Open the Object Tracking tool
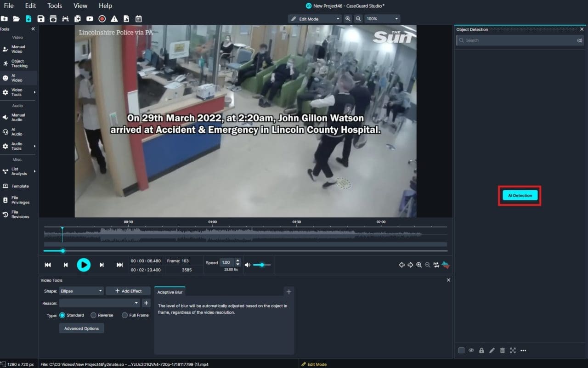Screen dimensions: 588x368 [x=18, y=63]
